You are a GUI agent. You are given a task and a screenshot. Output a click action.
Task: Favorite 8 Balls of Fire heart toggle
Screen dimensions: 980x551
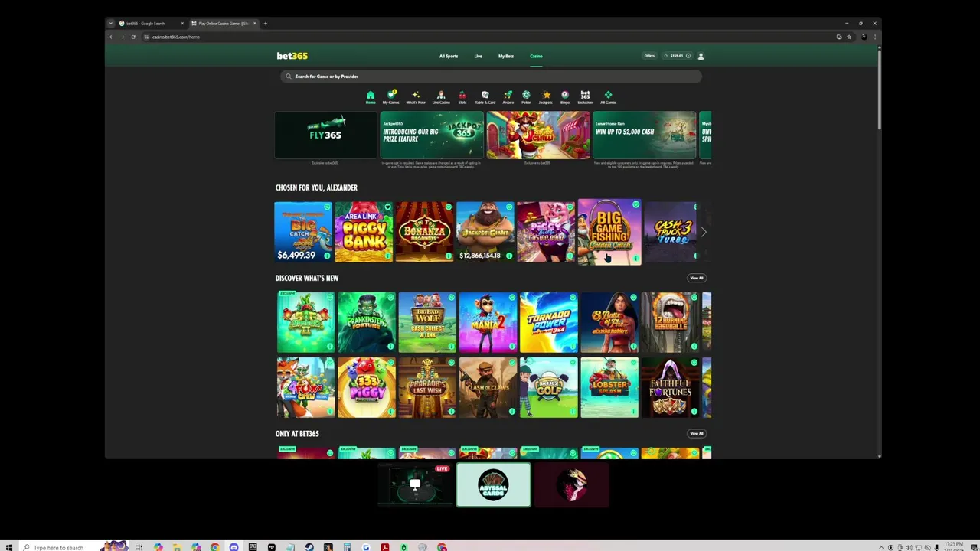[633, 298]
